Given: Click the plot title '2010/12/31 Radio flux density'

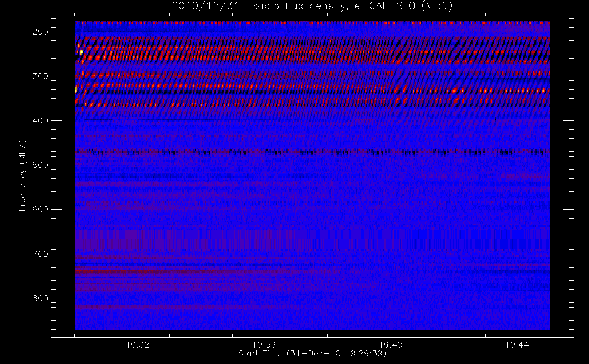Looking at the screenshot, I should pos(312,6).
